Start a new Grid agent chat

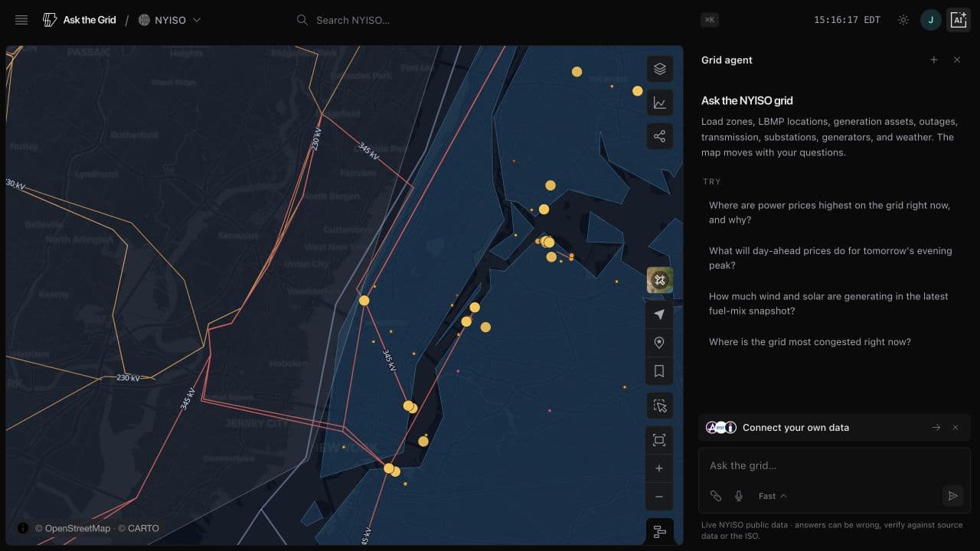934,60
